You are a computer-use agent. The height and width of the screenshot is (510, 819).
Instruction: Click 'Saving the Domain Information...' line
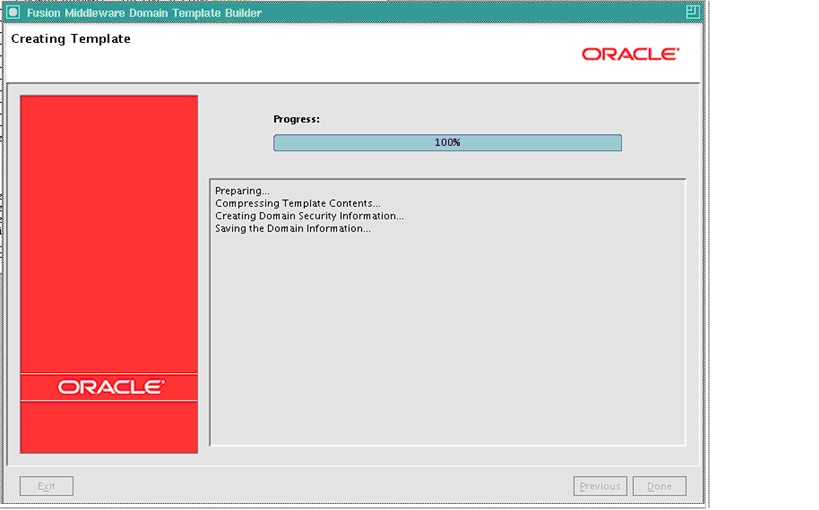pos(293,228)
